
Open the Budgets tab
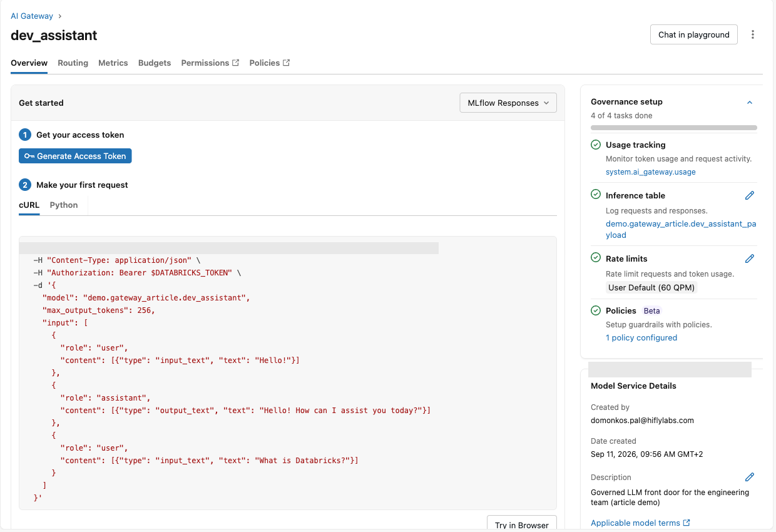click(155, 63)
